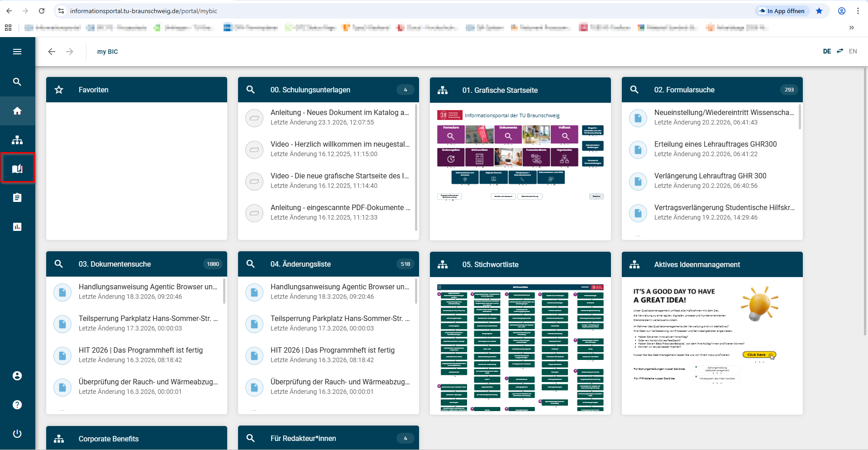Click the sidebar search icon
868x450 pixels.
[x=17, y=82]
